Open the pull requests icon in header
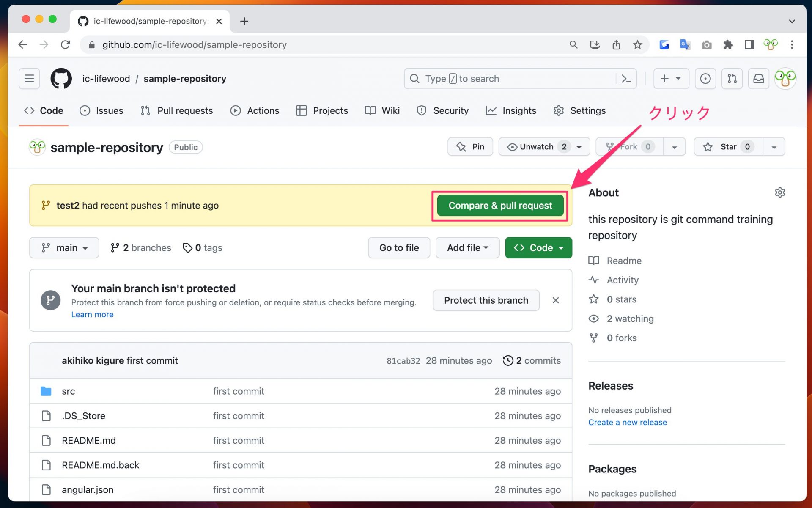Screen dimensions: 812x508 click(732, 79)
